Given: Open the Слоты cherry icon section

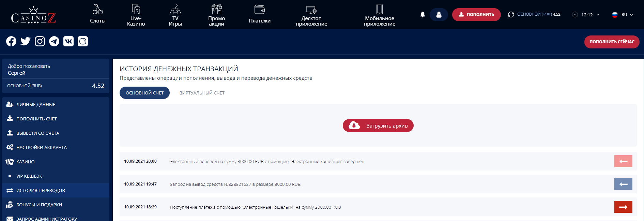Looking at the screenshot, I should pyautogui.click(x=98, y=14).
